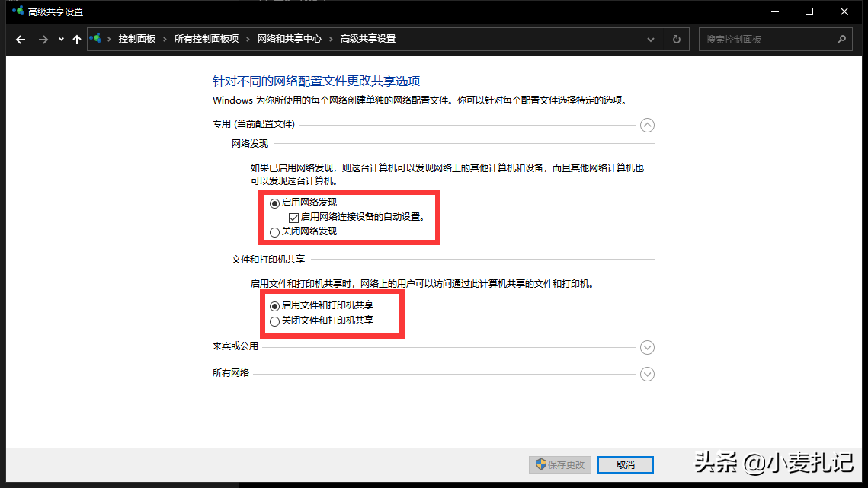Screen dimensions: 868x488
Task: Open recent locations dropdown arrow
Action: (61, 40)
